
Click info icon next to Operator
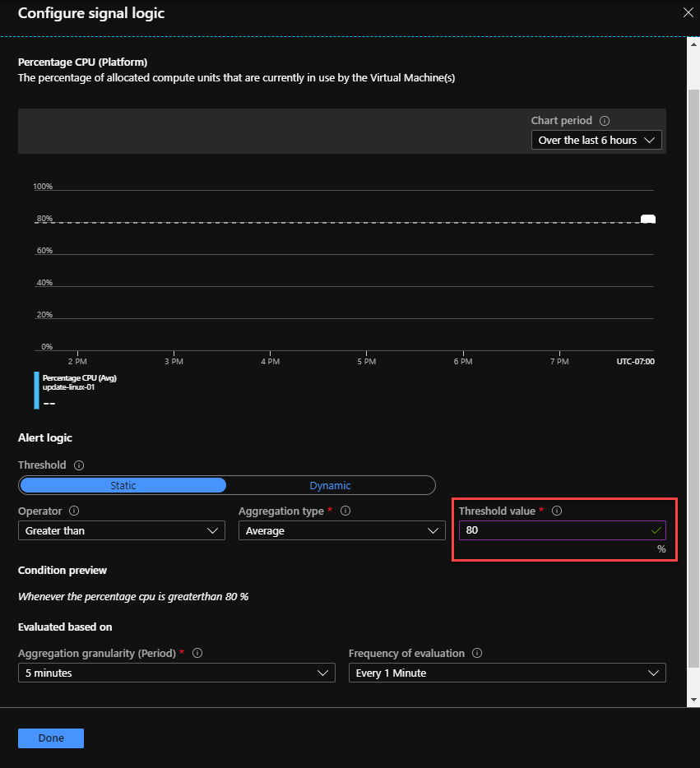(74, 511)
